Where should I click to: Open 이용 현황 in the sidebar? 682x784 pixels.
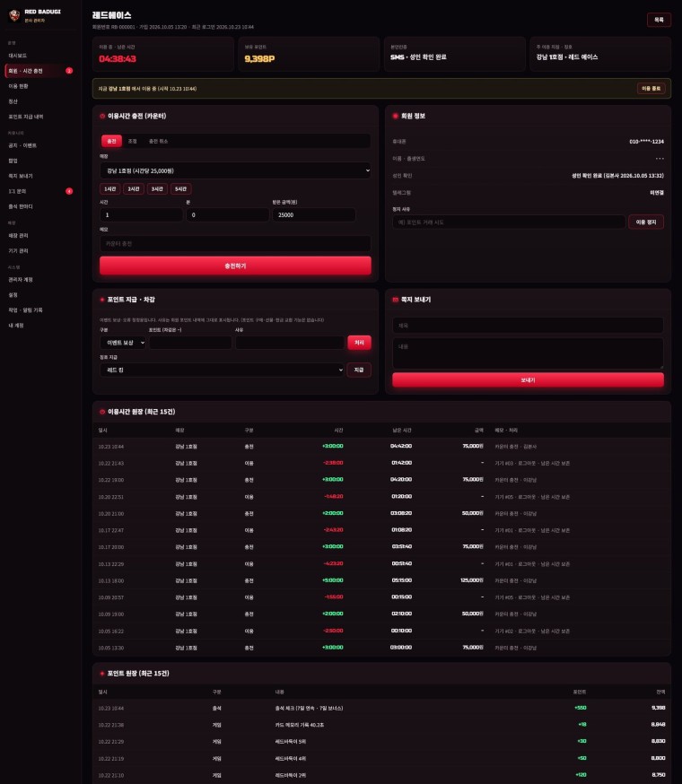click(39, 86)
